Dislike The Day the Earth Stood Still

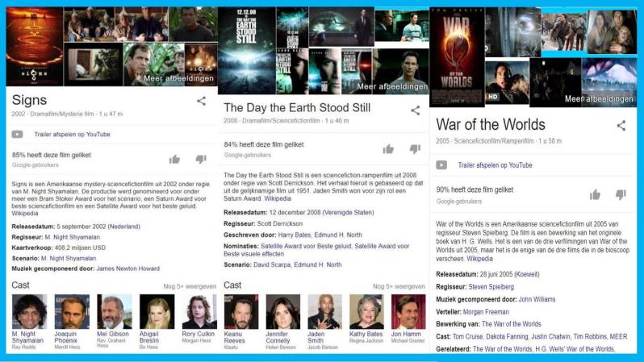coord(416,149)
